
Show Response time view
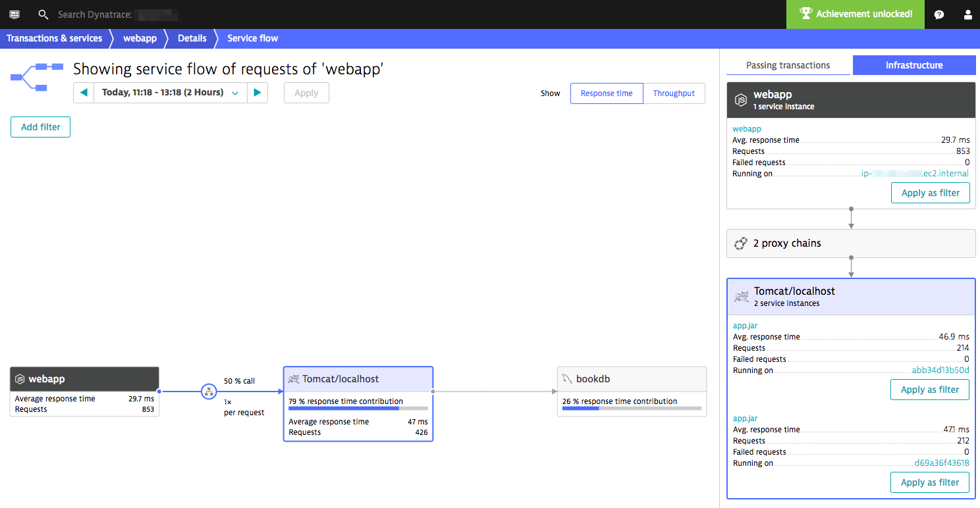pyautogui.click(x=607, y=93)
